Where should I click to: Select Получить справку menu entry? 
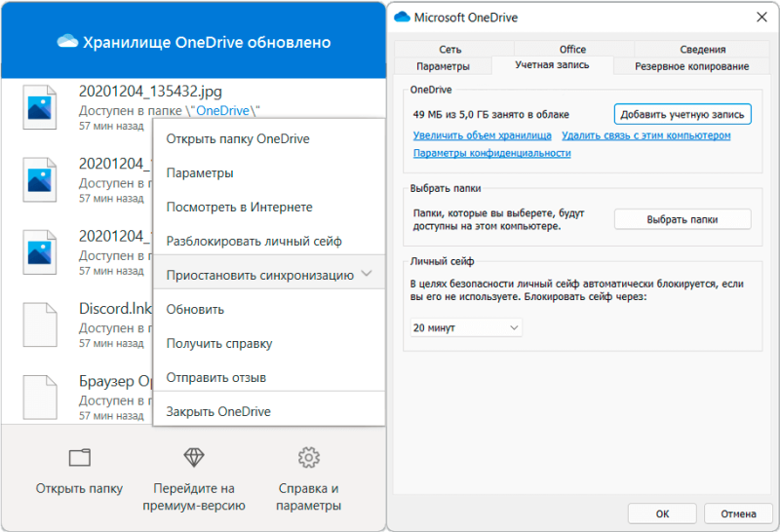pos(269,344)
